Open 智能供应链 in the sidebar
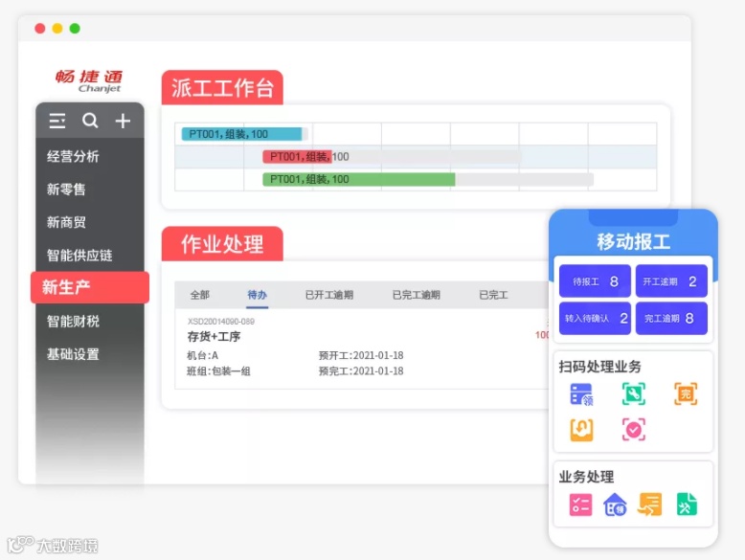The height and width of the screenshot is (560, 745). (x=79, y=255)
